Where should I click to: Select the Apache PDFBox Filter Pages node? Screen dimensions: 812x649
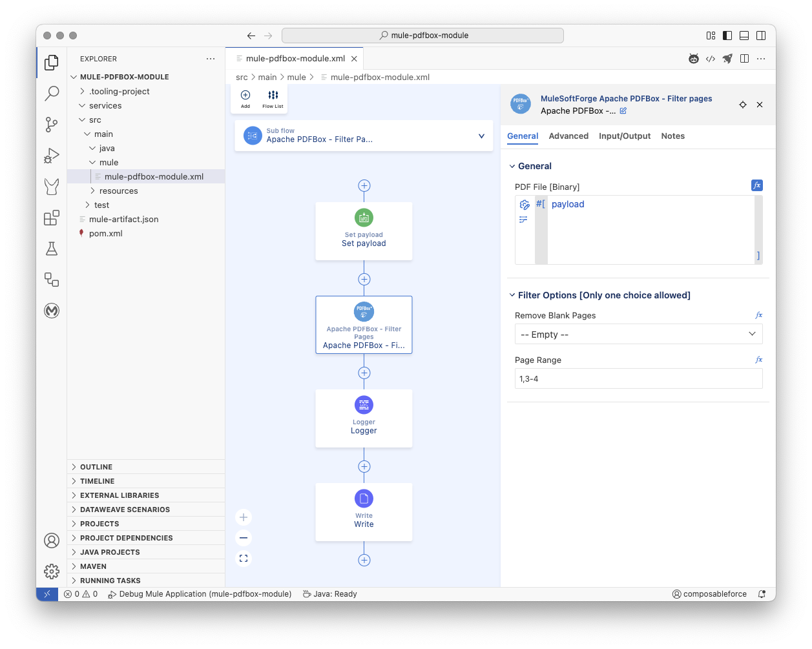tap(364, 325)
